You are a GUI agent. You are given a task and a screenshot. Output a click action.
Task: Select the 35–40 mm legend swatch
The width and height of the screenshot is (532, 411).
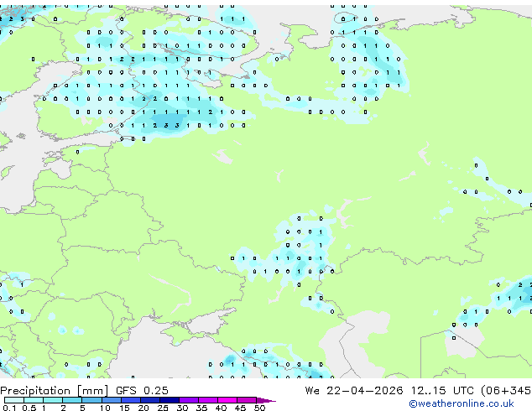(x=208, y=400)
